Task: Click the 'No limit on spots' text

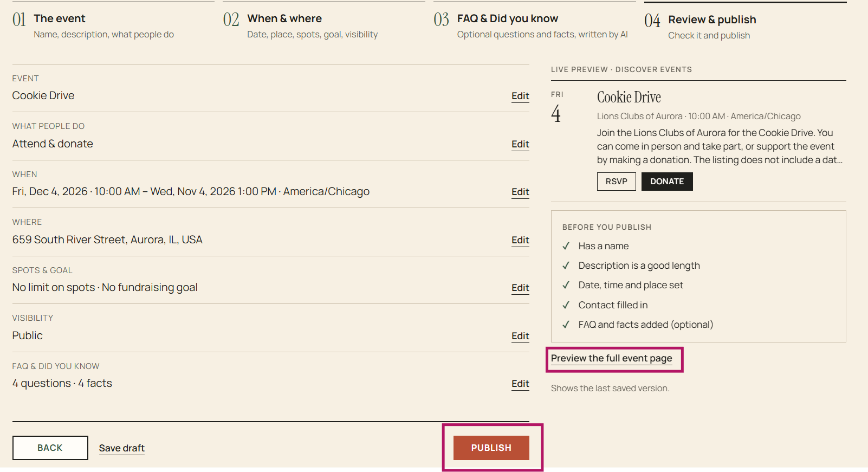Action: pos(54,287)
